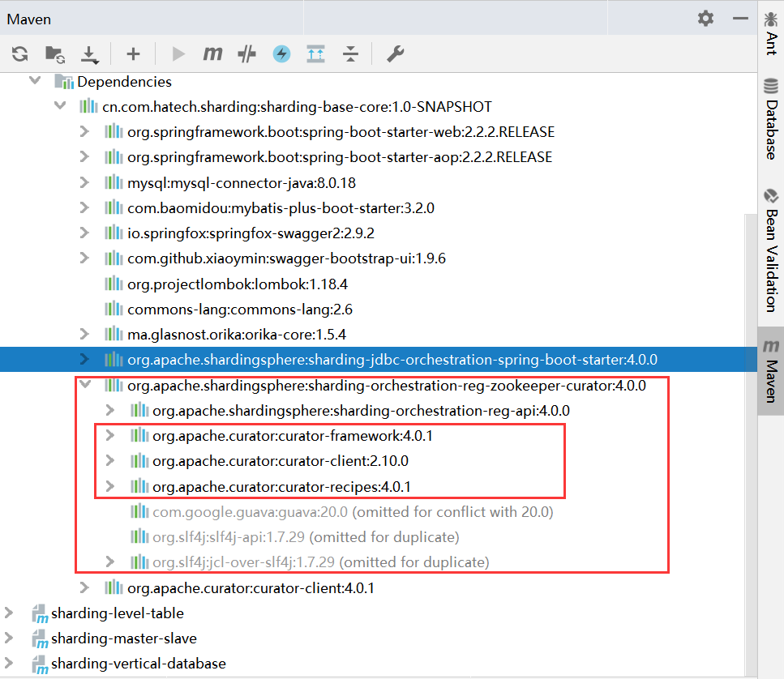The width and height of the screenshot is (784, 679).
Task: Select org.apache.curator:curator-client:2.10.0 text
Action: tap(281, 461)
